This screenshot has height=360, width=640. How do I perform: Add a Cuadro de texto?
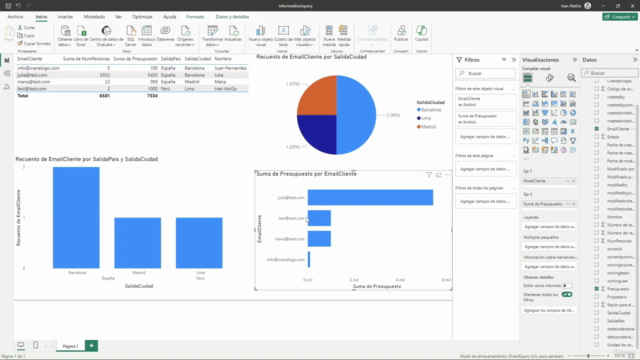click(283, 36)
